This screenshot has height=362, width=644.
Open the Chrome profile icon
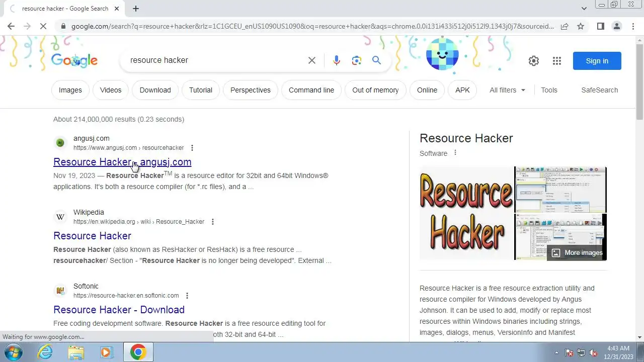tap(617, 26)
